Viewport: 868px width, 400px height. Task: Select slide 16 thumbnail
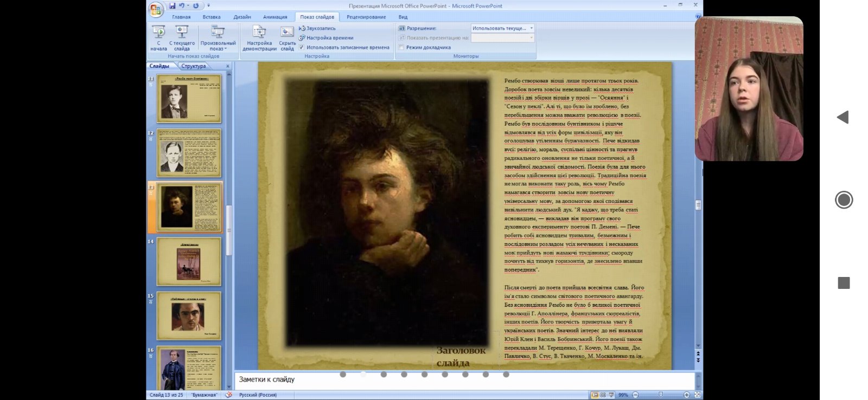[189, 367]
